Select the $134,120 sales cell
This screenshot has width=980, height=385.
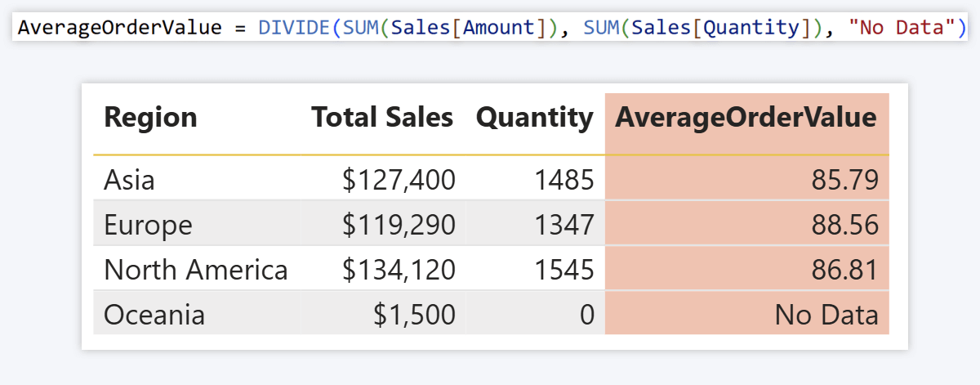click(x=399, y=269)
